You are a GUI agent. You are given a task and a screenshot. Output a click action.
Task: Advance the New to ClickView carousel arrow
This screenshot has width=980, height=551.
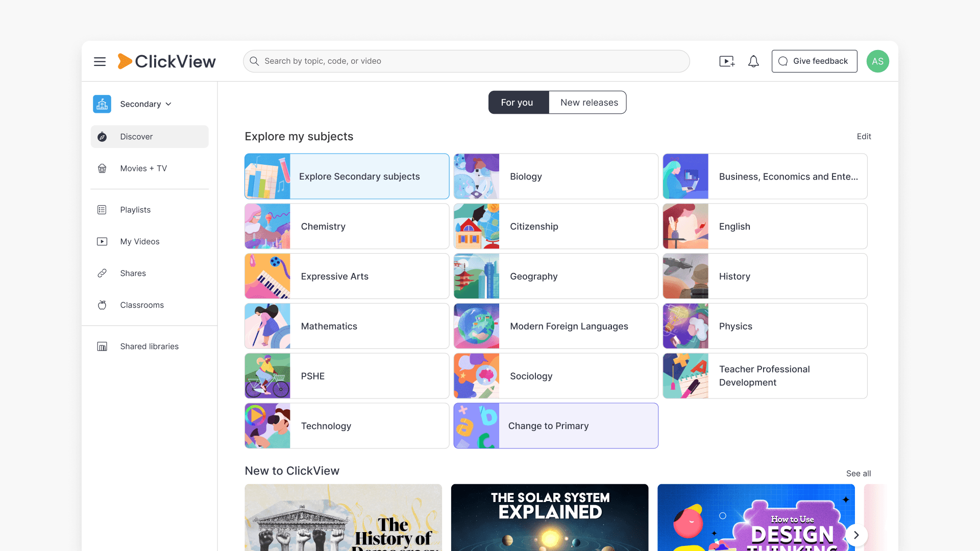tap(856, 535)
